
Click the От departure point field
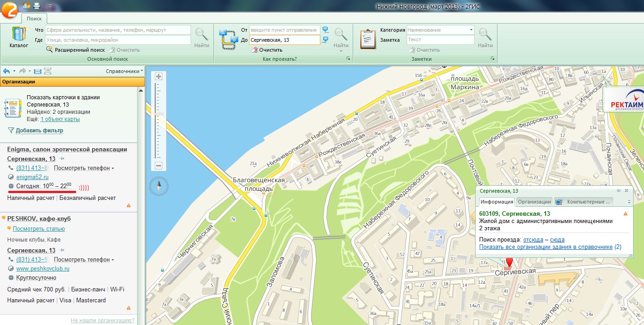point(285,30)
